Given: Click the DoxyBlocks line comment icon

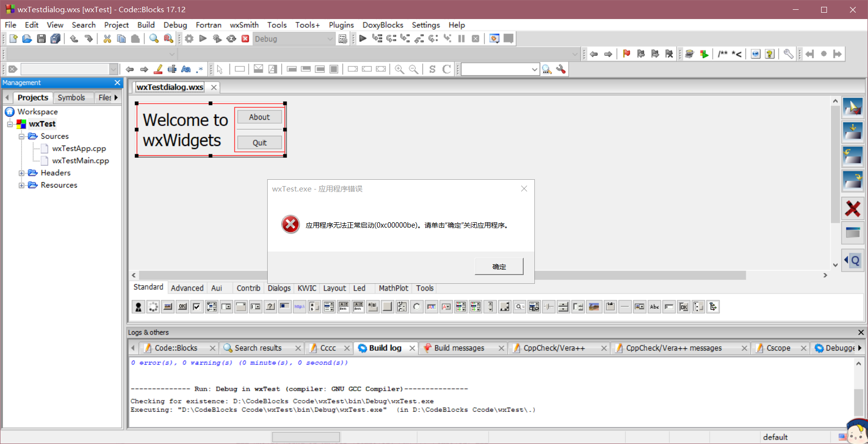Looking at the screenshot, I should click(737, 54).
